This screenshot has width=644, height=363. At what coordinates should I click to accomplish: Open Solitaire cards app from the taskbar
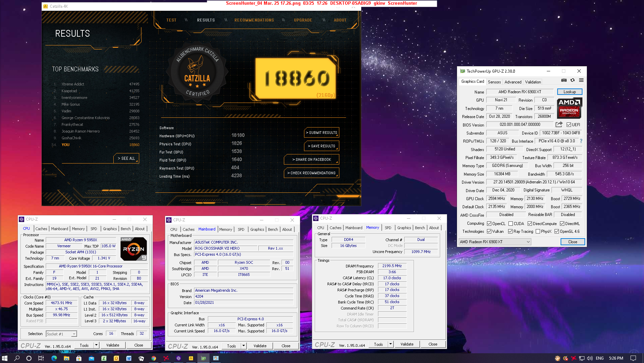141,358
